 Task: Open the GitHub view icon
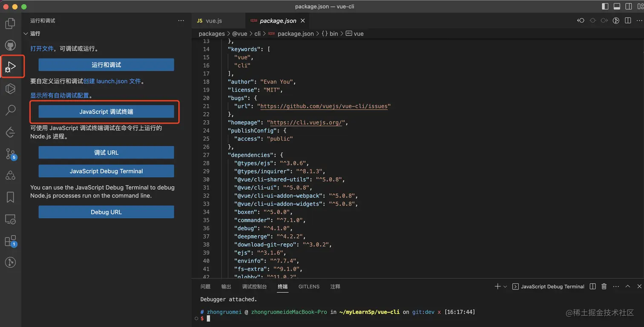click(x=10, y=45)
